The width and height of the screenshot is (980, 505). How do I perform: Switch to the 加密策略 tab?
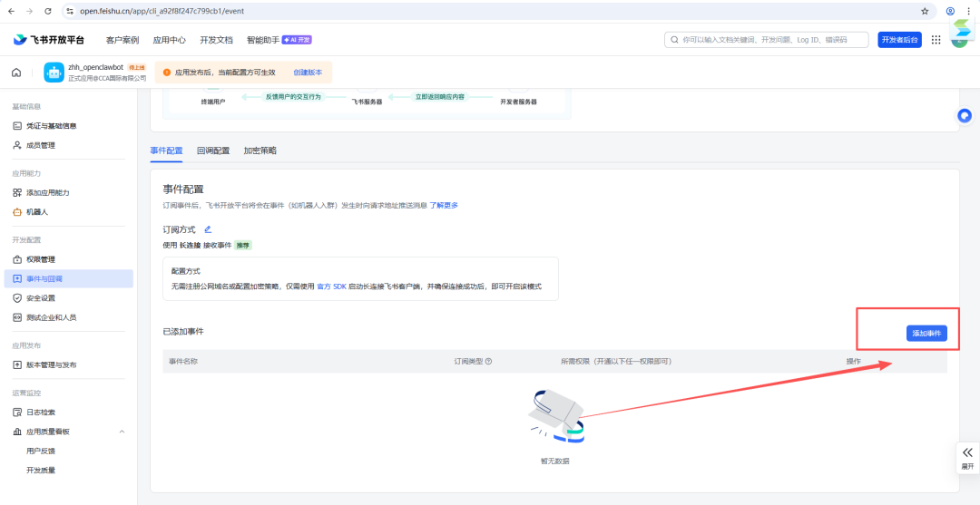[260, 151]
